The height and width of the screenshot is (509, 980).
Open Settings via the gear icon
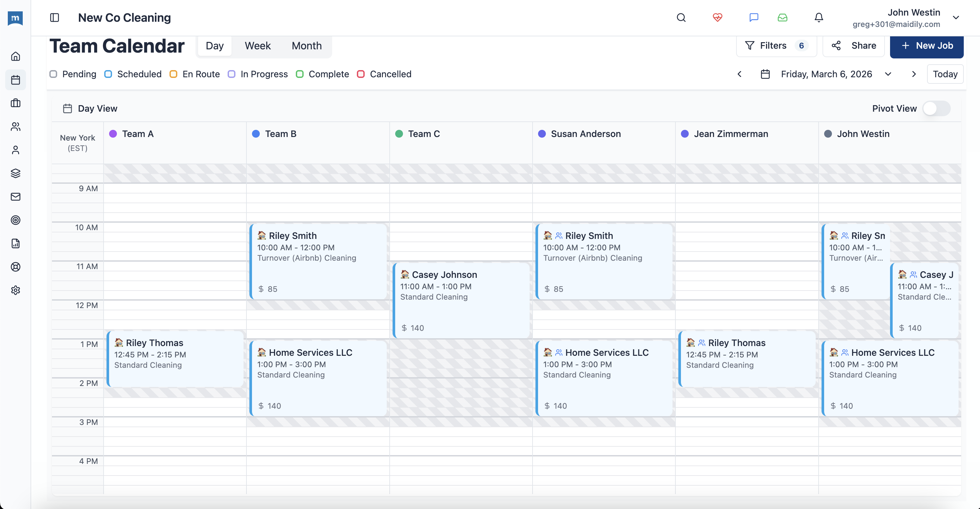tap(16, 290)
